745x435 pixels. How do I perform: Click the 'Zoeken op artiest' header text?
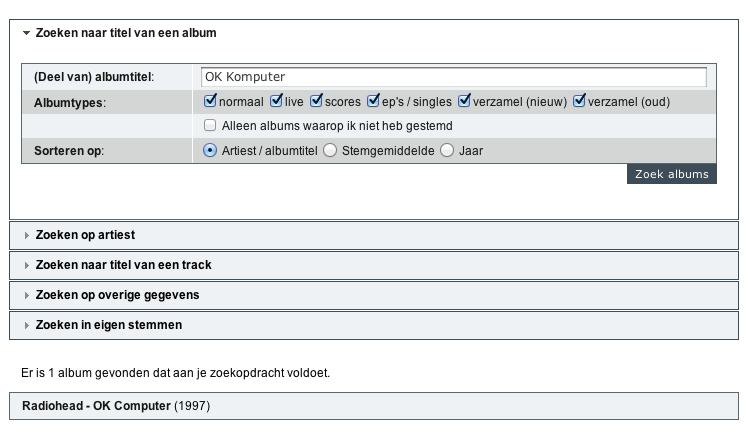[x=85, y=235]
